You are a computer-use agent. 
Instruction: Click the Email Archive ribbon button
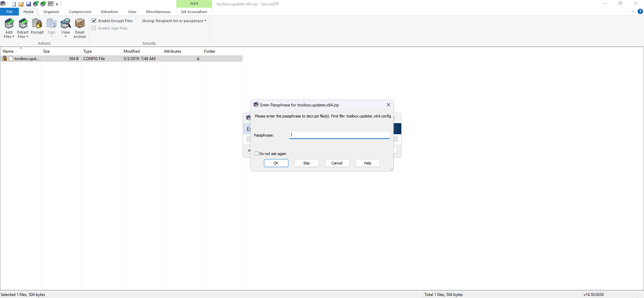(x=80, y=28)
